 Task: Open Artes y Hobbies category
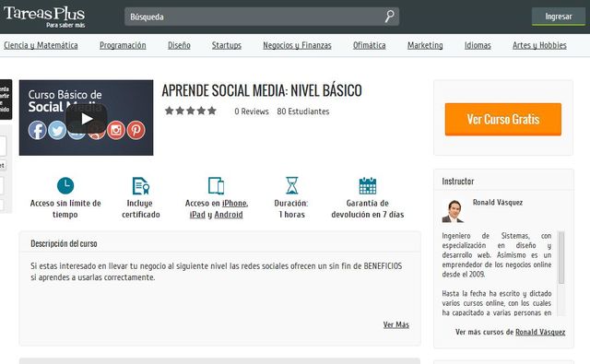(539, 45)
